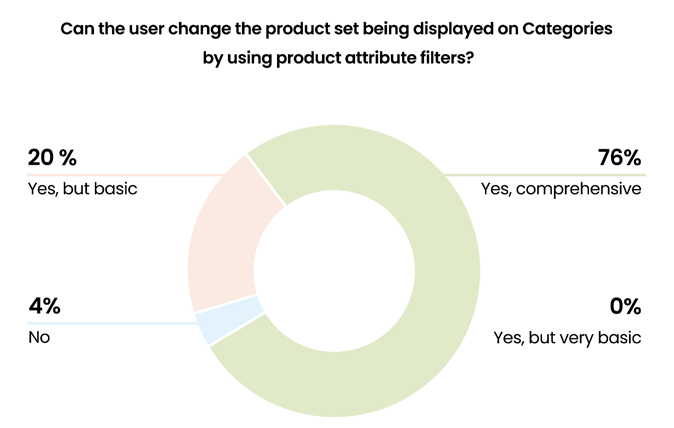The image size is (674, 428).
Task: Click the 'No' legend text
Action: [x=39, y=337]
